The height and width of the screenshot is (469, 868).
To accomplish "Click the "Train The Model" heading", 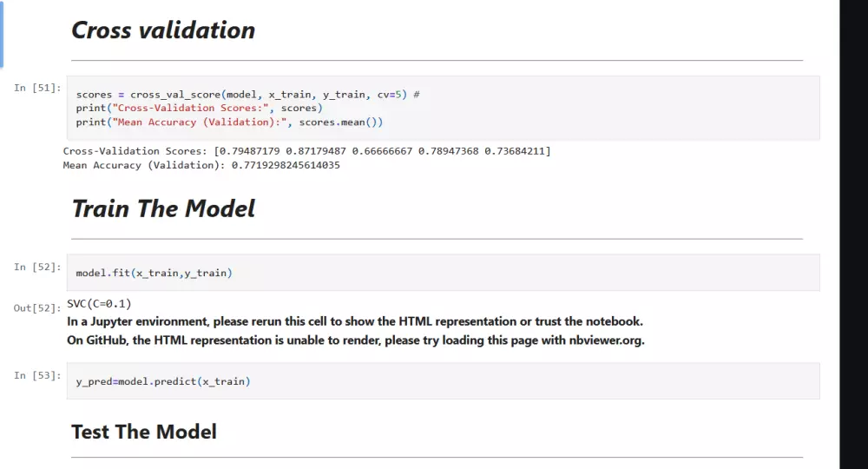I will click(x=163, y=208).
